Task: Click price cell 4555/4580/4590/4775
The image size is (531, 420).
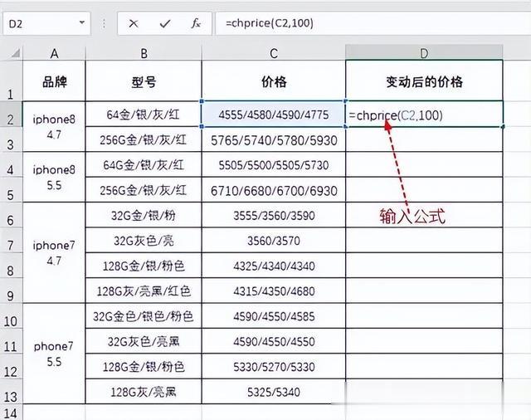Action: click(274, 115)
